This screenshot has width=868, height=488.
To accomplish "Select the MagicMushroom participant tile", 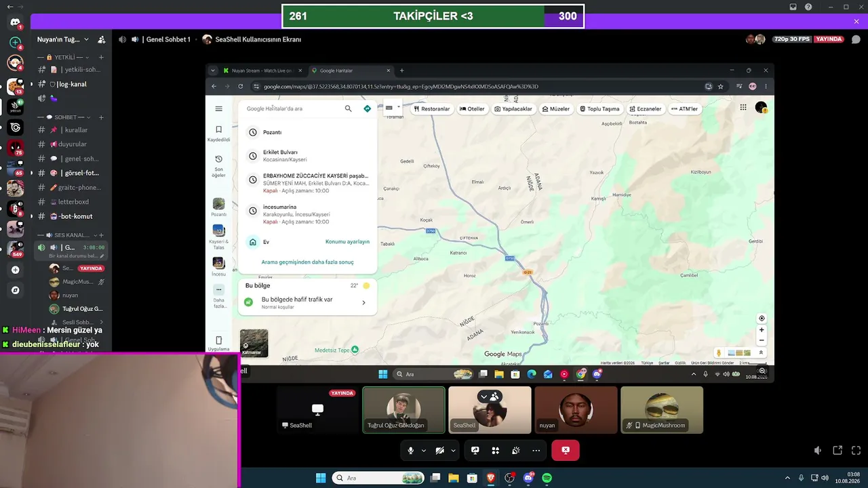I will 662,410.
